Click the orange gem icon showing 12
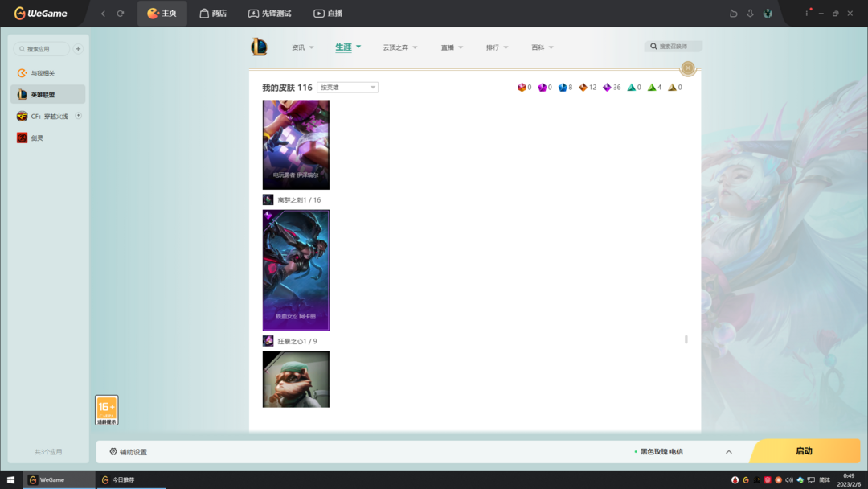The height and width of the screenshot is (489, 868). [583, 88]
